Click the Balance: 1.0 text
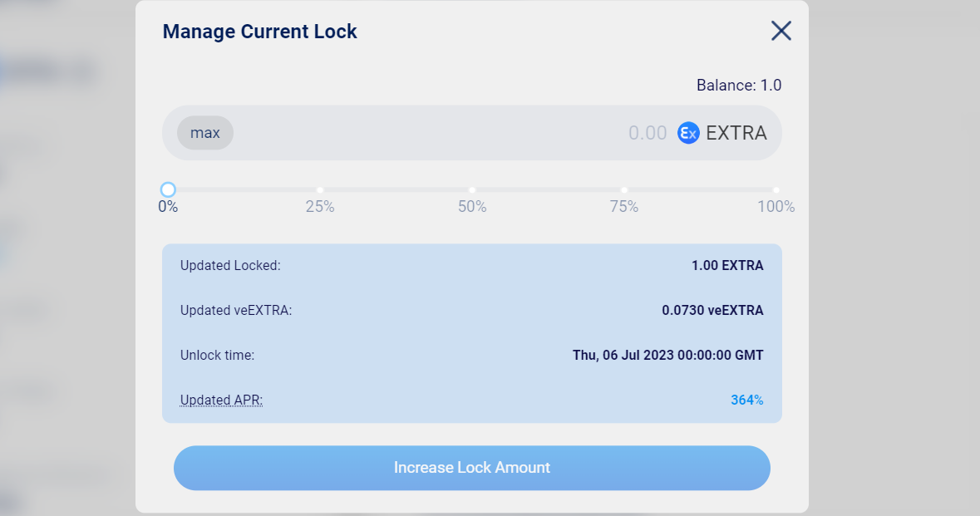 (x=739, y=86)
